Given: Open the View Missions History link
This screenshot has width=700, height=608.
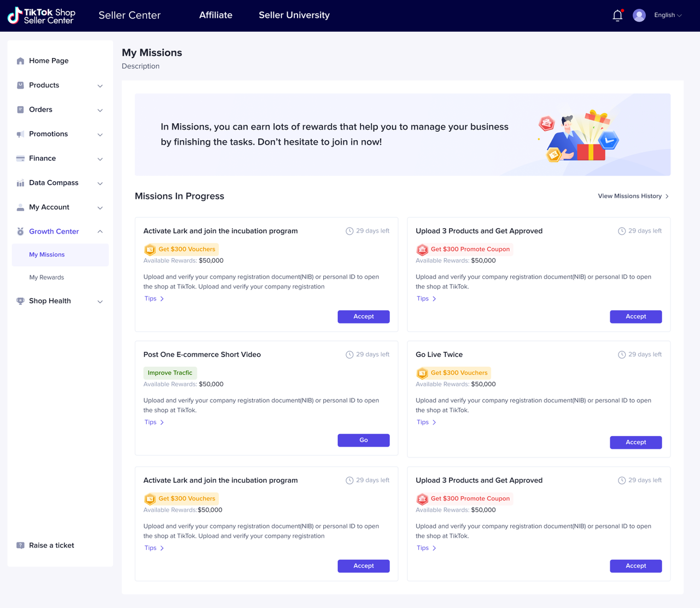Looking at the screenshot, I should click(x=633, y=196).
